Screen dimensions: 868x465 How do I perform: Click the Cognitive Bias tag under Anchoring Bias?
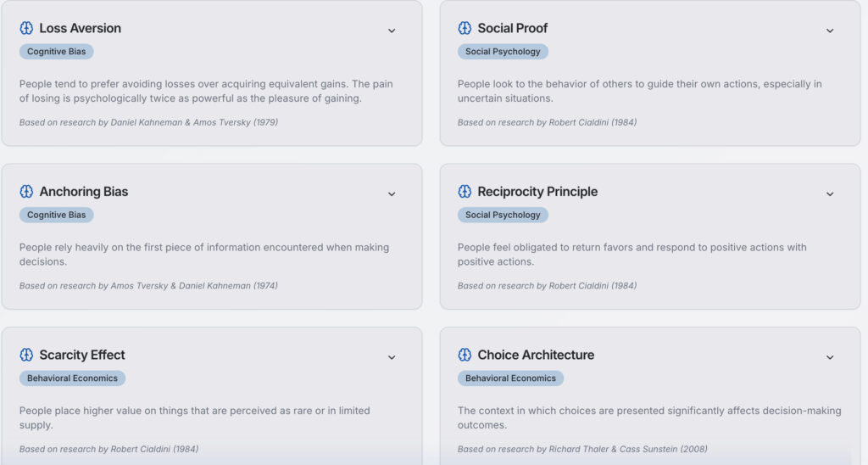(x=57, y=215)
